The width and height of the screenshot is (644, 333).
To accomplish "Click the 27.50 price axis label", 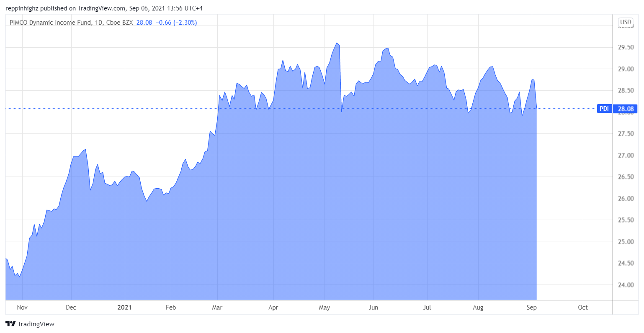I will coord(626,134).
